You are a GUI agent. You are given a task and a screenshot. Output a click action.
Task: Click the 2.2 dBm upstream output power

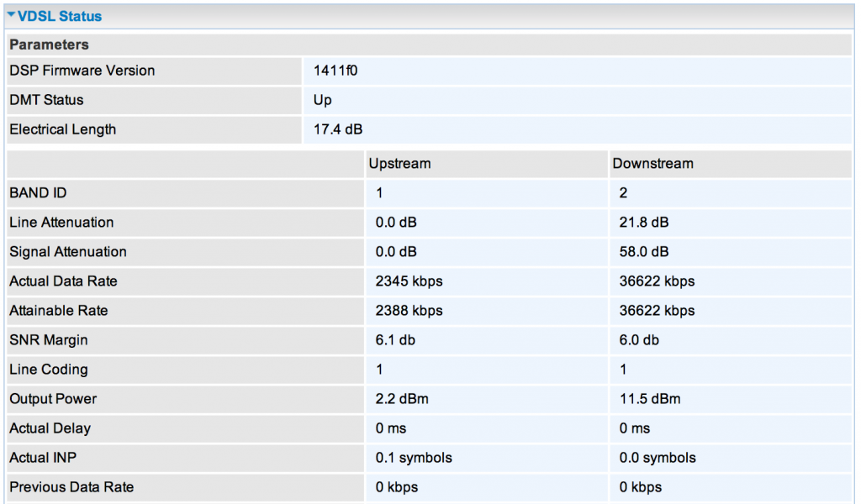(x=402, y=399)
